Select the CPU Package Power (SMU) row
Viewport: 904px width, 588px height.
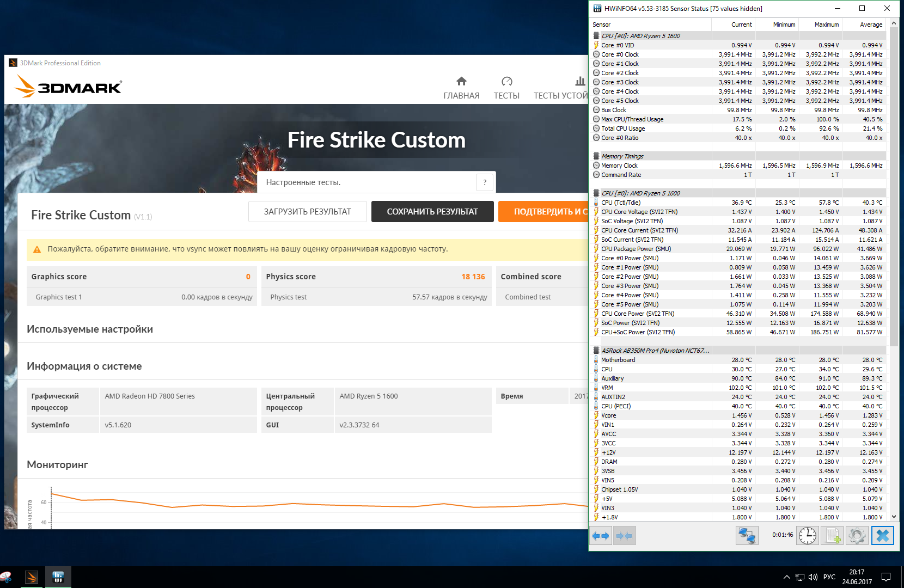739,249
